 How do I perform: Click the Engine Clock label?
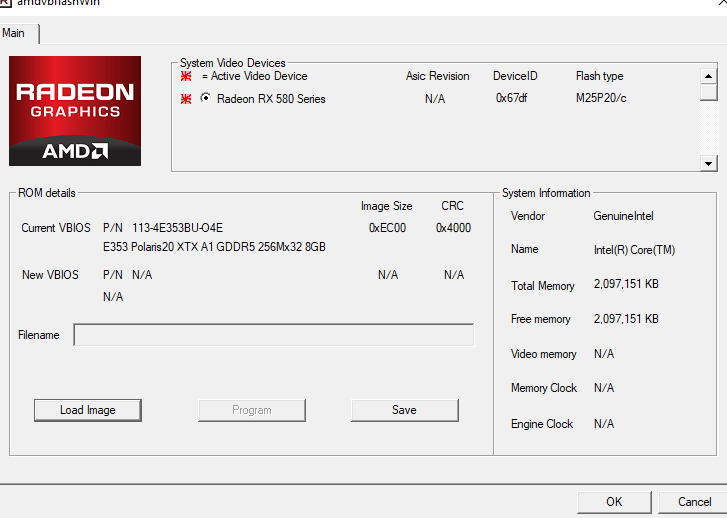(x=542, y=424)
